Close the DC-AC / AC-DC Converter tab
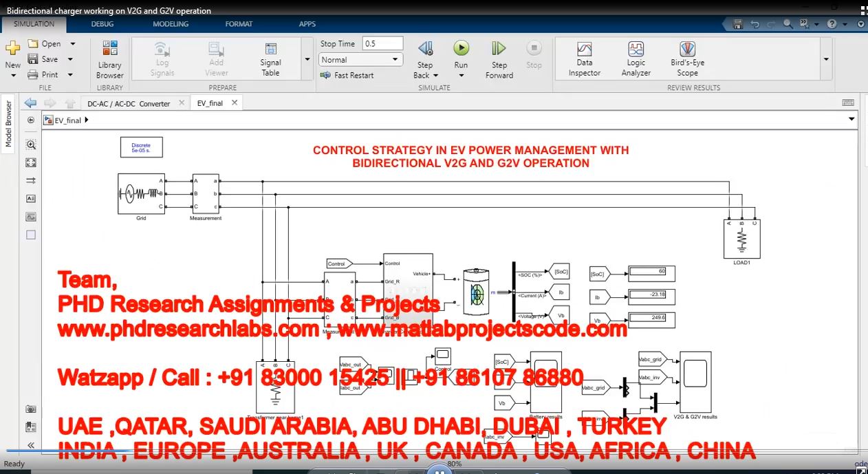Viewport: 868px width, 474px height. coord(182,103)
